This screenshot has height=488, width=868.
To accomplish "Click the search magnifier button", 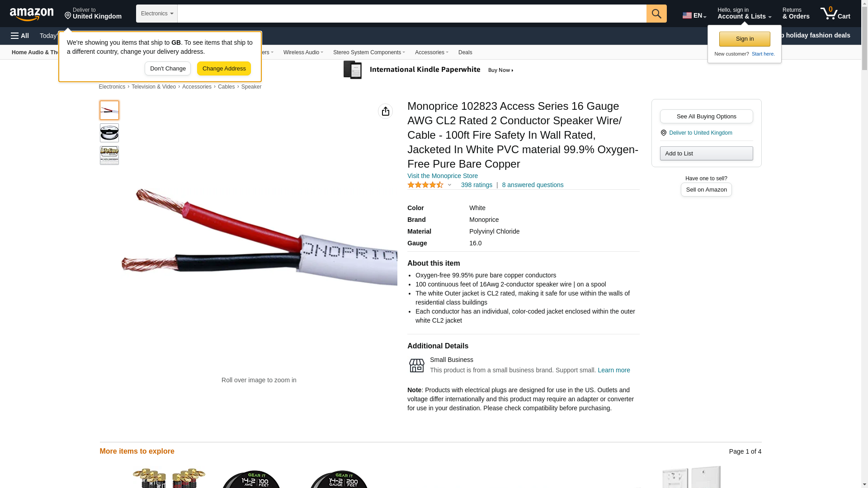I will click(x=656, y=14).
